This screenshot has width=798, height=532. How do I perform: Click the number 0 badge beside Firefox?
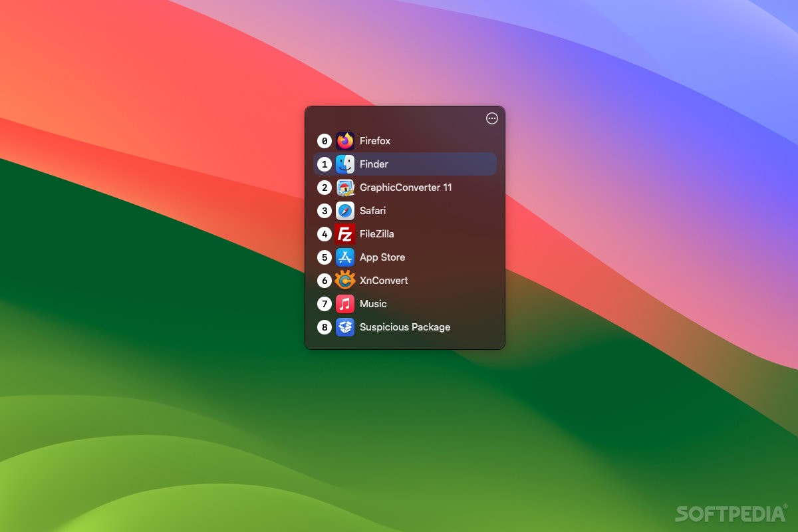(325, 140)
